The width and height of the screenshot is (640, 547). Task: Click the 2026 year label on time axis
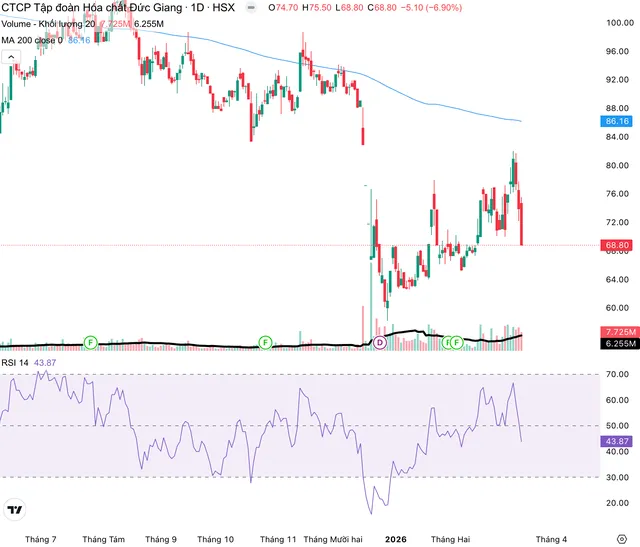tap(396, 539)
